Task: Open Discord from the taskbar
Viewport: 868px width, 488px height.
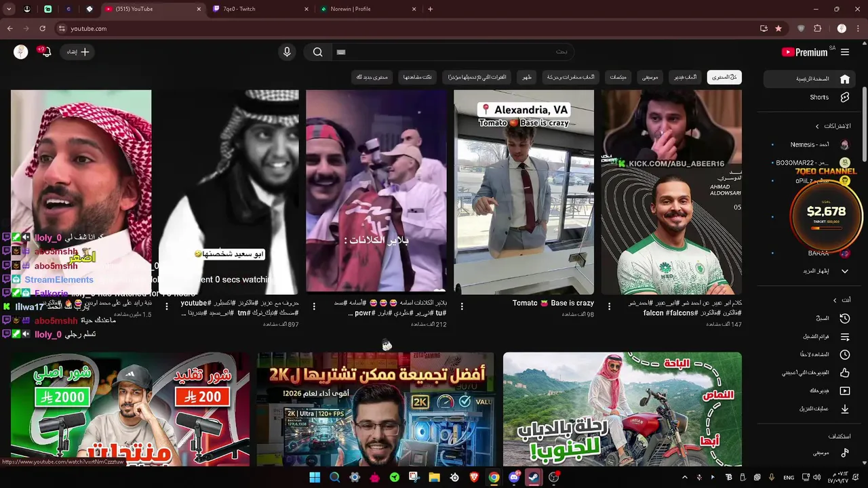Action: (x=513, y=477)
